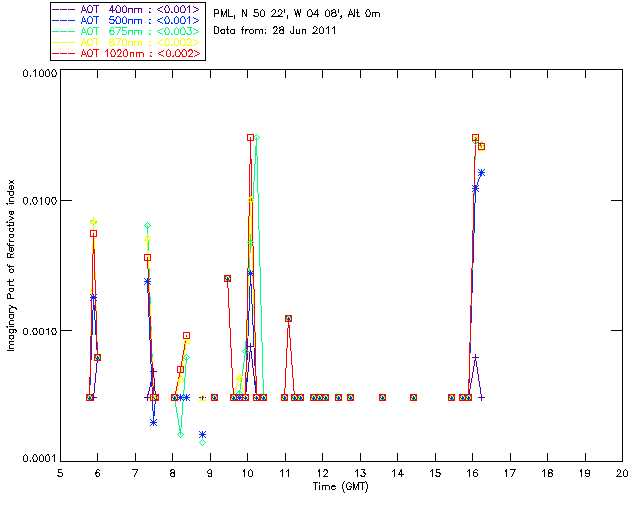Screen dimensions: 640x512
Task: Click the highest blue asterisk near time 16
Action: [482, 173]
